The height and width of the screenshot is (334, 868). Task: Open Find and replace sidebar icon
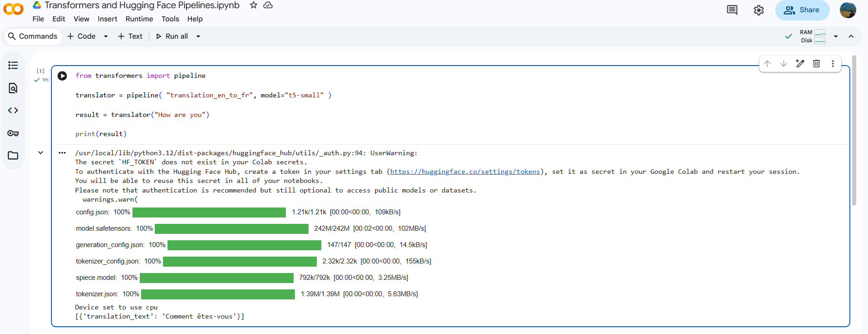click(13, 88)
